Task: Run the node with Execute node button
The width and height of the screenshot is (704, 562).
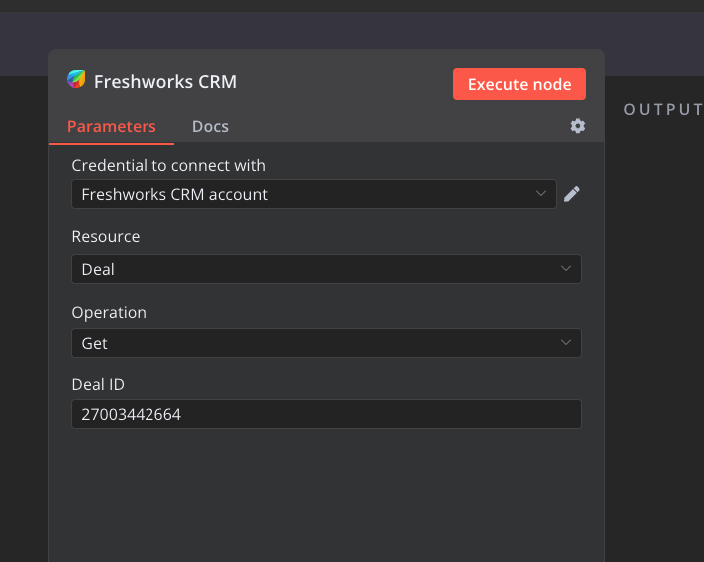Action: (519, 84)
